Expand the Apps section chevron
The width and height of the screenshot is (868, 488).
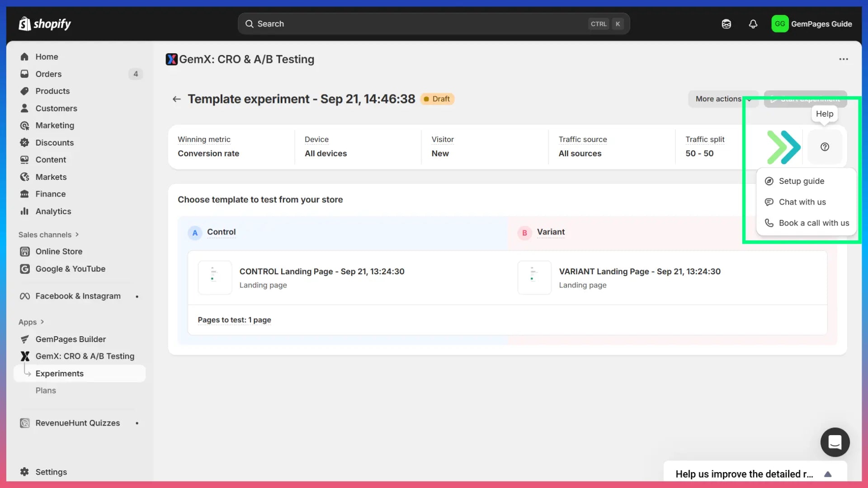42,322
